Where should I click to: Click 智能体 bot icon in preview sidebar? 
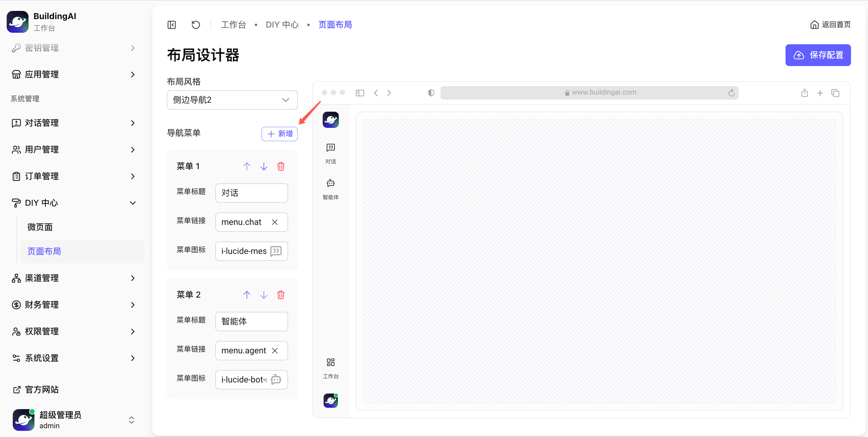click(x=330, y=183)
